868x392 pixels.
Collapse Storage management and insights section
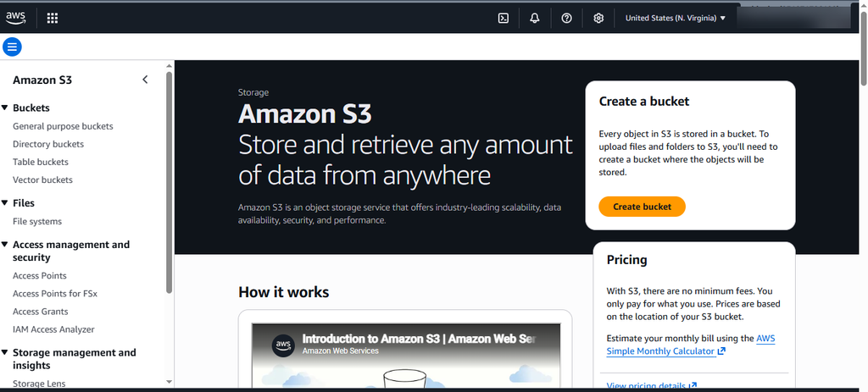point(4,352)
